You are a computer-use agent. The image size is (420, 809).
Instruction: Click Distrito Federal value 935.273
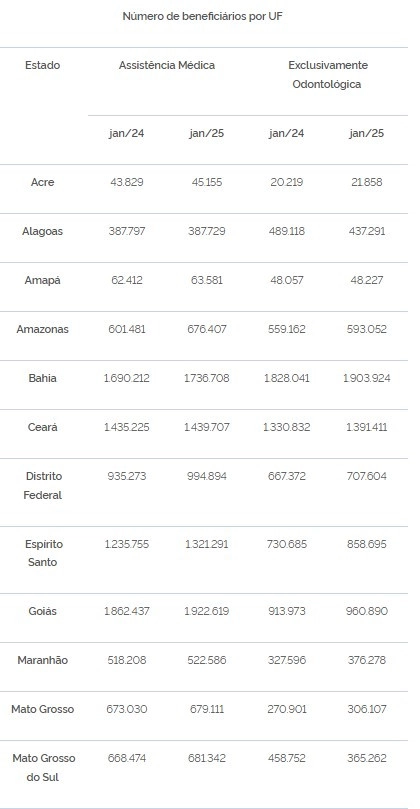coord(127,476)
